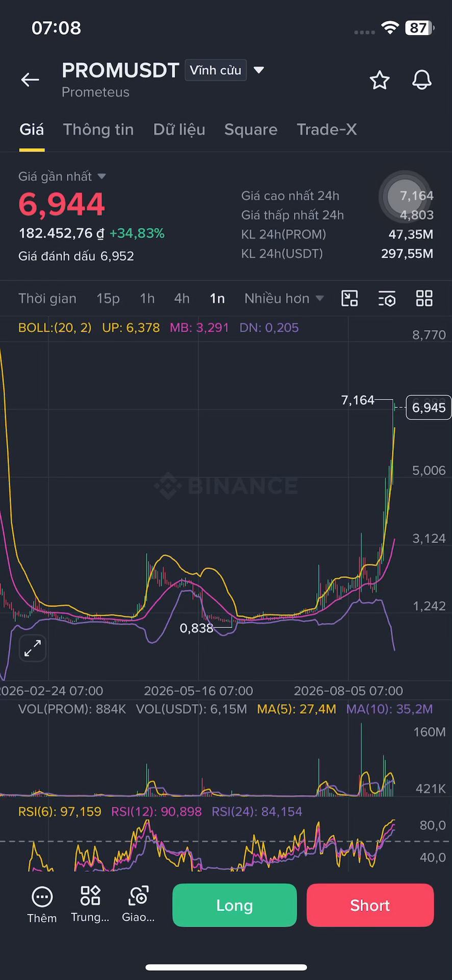Viewport: 452px width, 980px height.
Task: Tap the DN: 0,205 Bollinger value
Action: tap(269, 328)
